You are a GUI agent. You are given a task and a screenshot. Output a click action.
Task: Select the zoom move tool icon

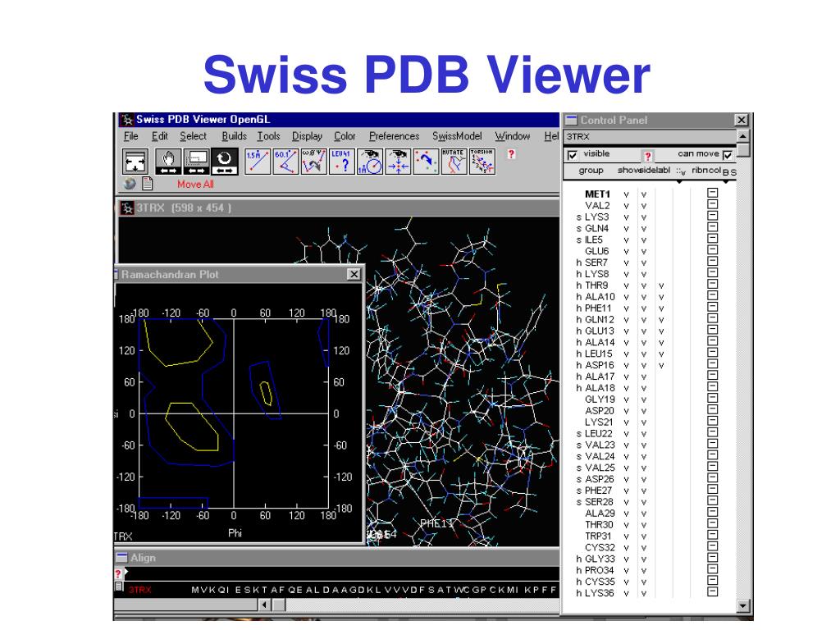[x=196, y=162]
